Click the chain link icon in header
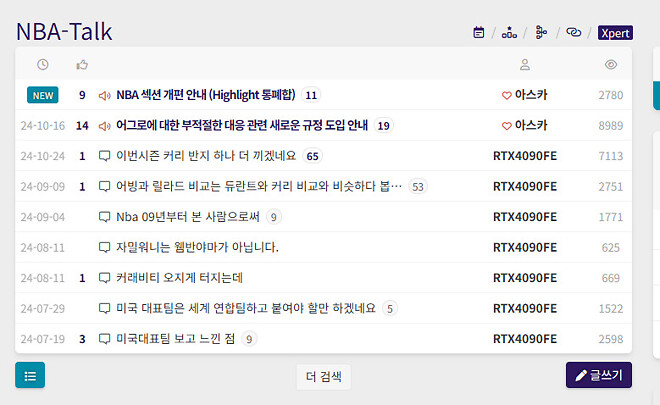The width and height of the screenshot is (660, 405). [x=573, y=32]
